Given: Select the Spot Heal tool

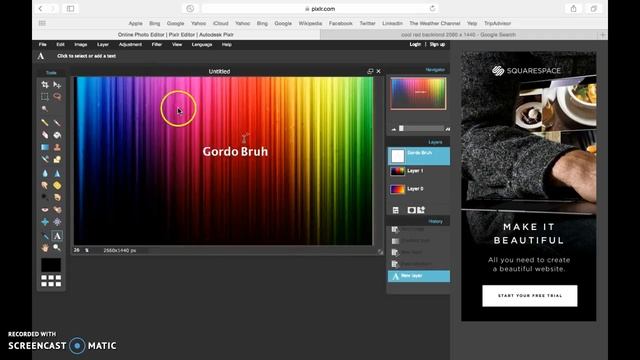Looking at the screenshot, I should click(57, 209).
